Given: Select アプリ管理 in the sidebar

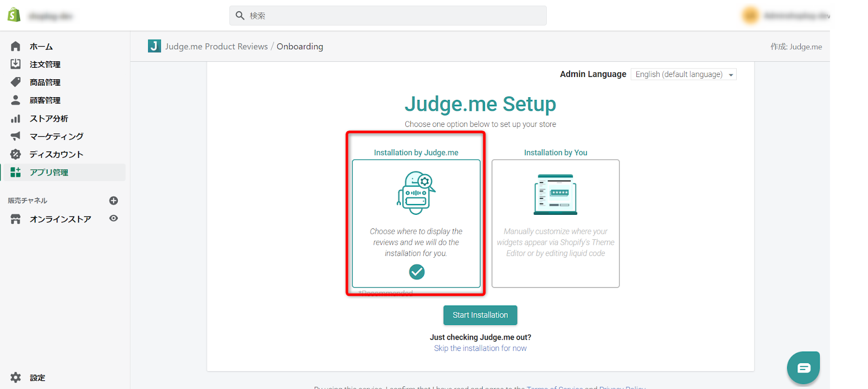Looking at the screenshot, I should [63, 173].
